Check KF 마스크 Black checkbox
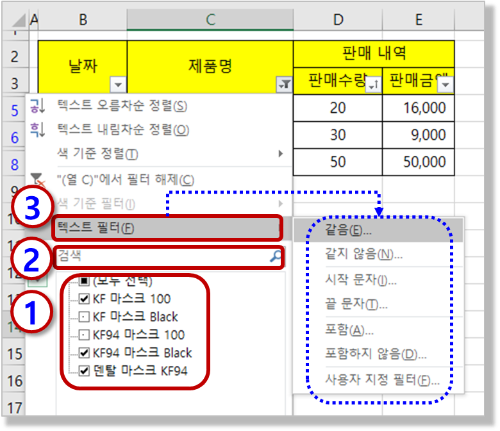This screenshot has height=431, width=500. (x=84, y=317)
